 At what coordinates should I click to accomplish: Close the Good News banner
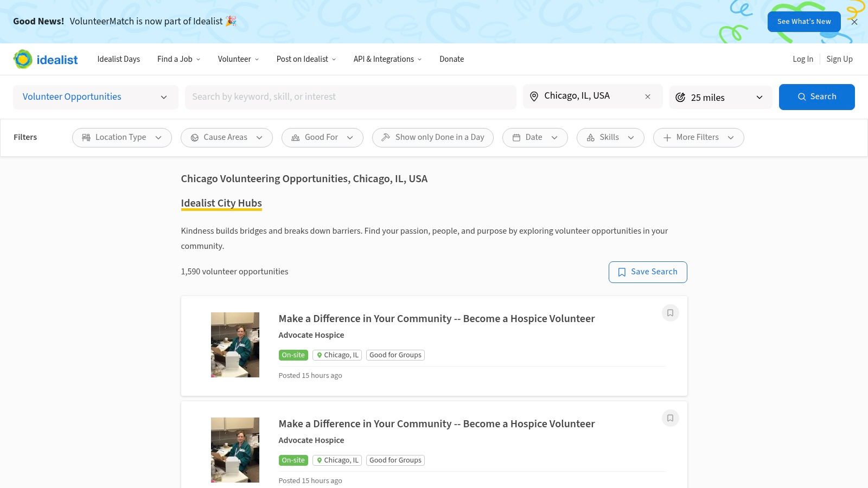(854, 22)
